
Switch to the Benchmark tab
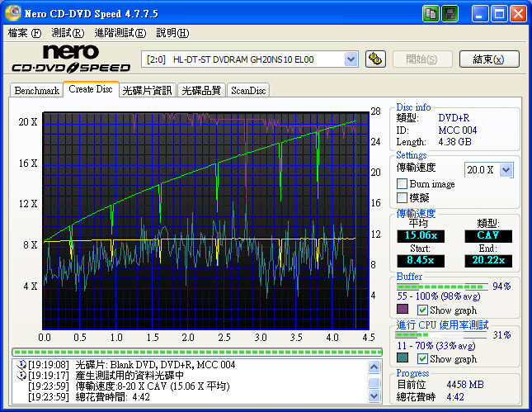coord(37,90)
